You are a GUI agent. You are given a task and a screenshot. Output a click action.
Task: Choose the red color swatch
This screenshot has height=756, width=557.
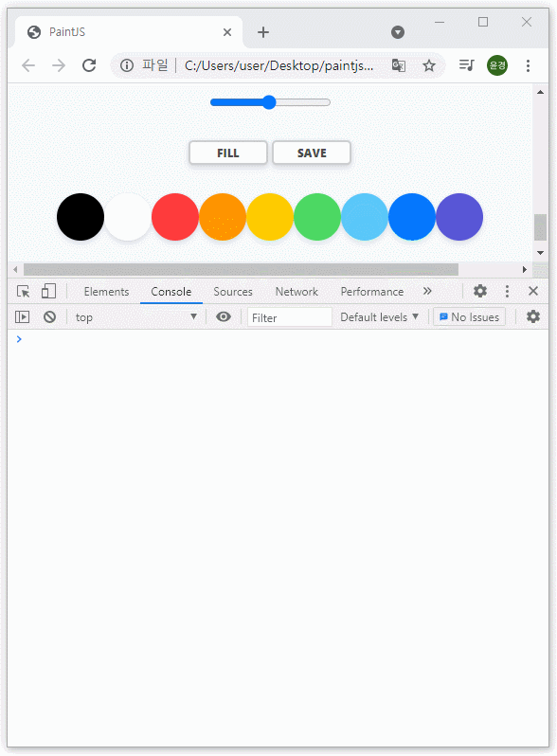175,217
